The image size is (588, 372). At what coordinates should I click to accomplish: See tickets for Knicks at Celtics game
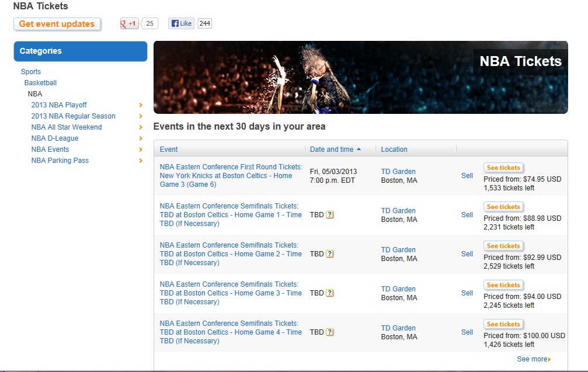(503, 168)
